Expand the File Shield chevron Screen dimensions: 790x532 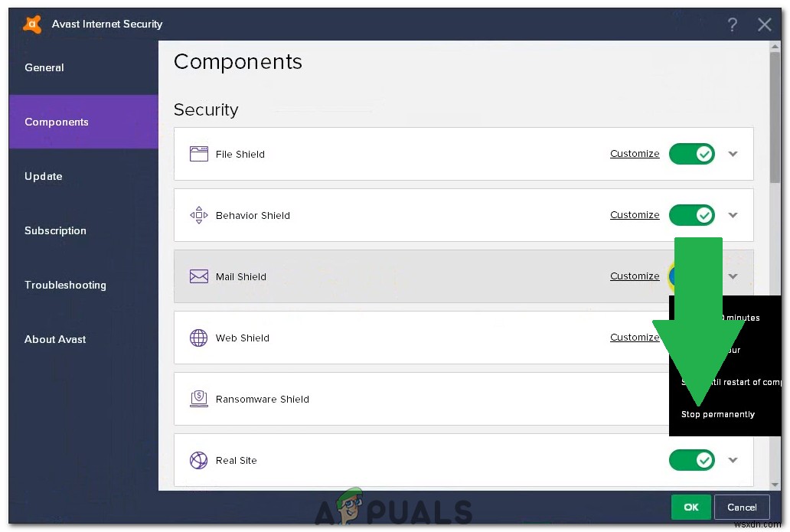733,154
